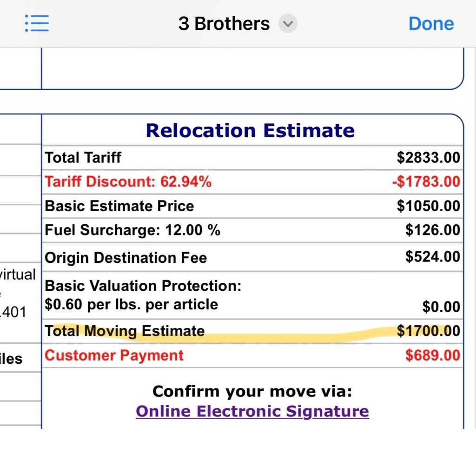Tap the Done button
The image size is (476, 468).
click(431, 24)
